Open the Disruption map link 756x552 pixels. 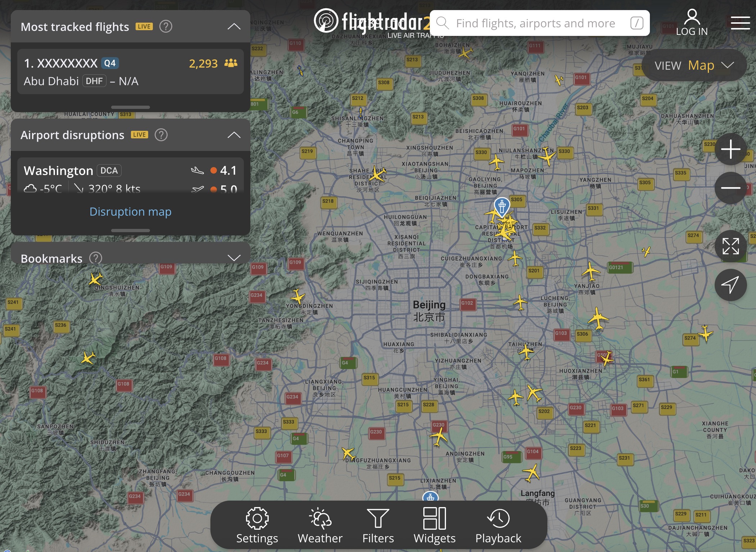click(x=130, y=212)
